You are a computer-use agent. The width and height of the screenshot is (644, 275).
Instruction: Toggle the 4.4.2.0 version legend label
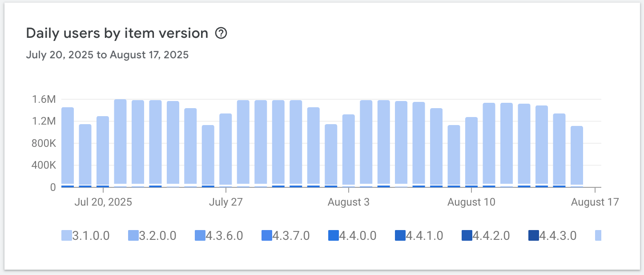tap(491, 235)
